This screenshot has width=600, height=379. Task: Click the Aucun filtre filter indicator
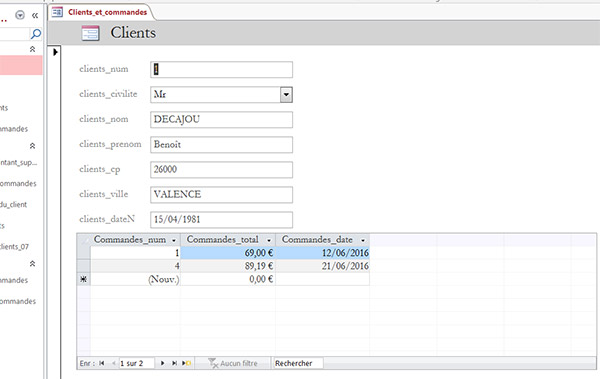(x=233, y=363)
